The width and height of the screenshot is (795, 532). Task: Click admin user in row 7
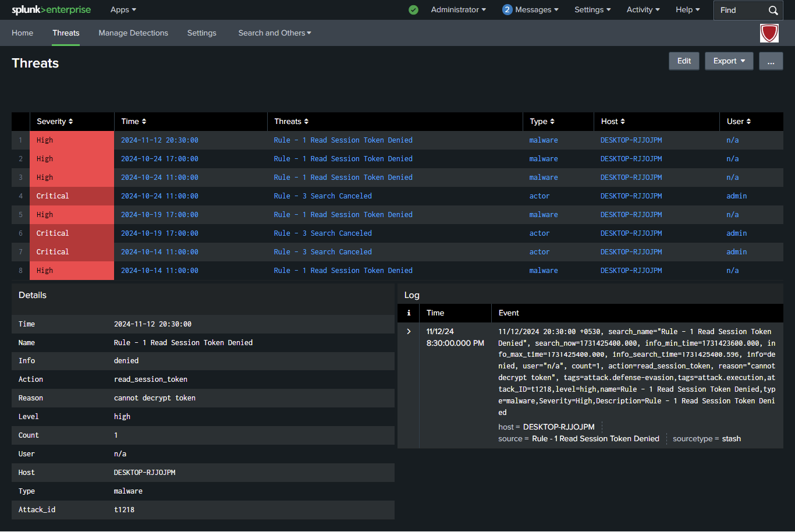[737, 252]
